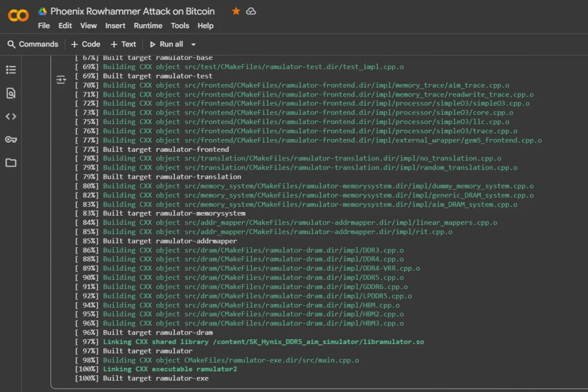This screenshot has width=588, height=392.
Task: Open the File menu
Action: click(44, 25)
